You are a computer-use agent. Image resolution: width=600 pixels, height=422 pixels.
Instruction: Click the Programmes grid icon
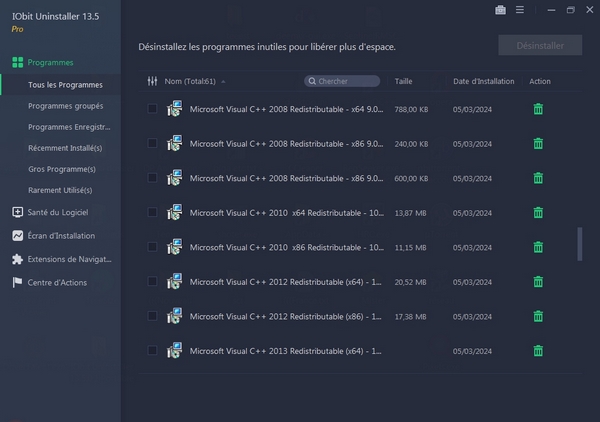pos(18,62)
